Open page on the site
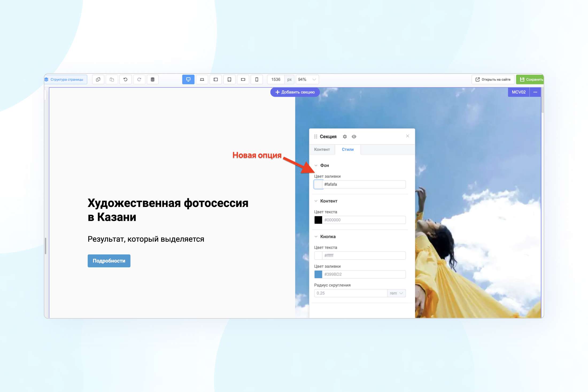Screen dimensions: 588x392 coord(493,79)
